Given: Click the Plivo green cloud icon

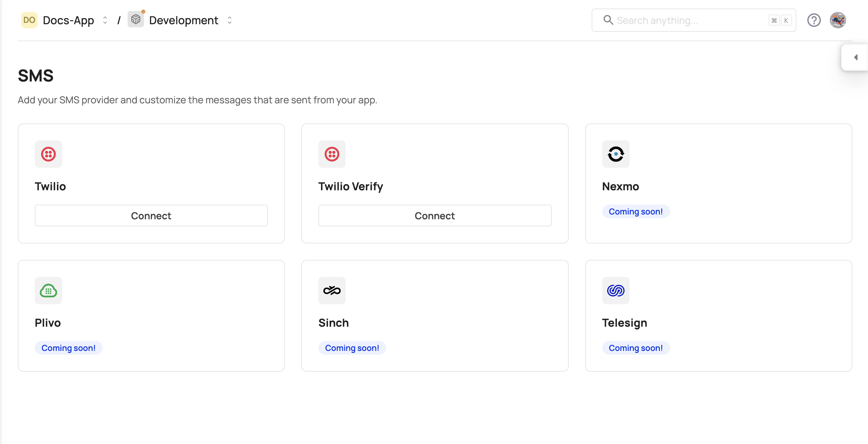Looking at the screenshot, I should [48, 290].
